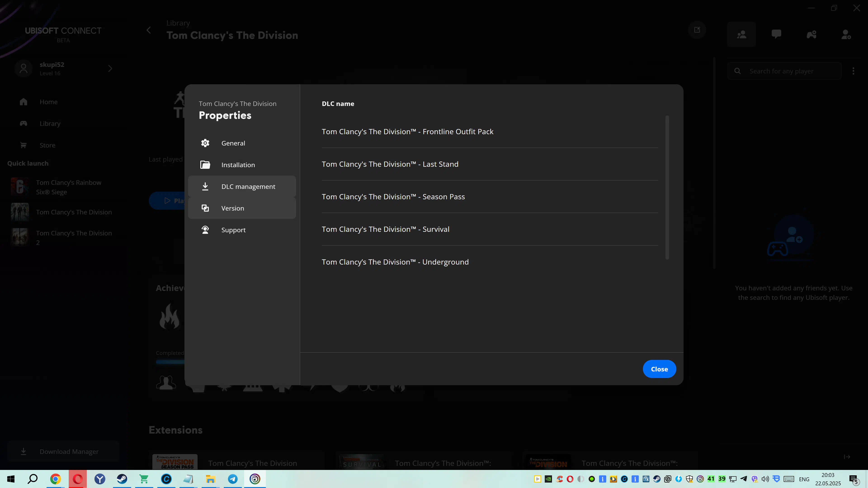Open Telegram from the taskbar
This screenshot has height=488, width=868.
pos(233,479)
